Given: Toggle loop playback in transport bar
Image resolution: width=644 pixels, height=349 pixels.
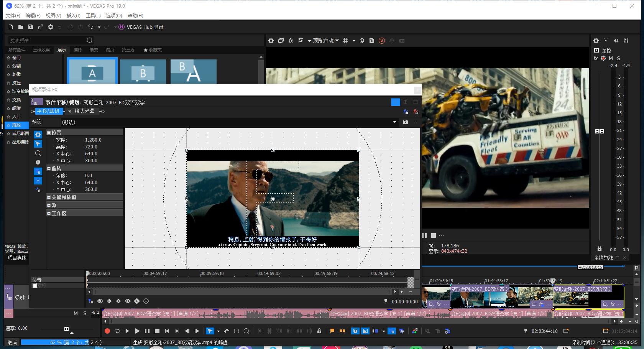Looking at the screenshot, I should (x=117, y=331).
